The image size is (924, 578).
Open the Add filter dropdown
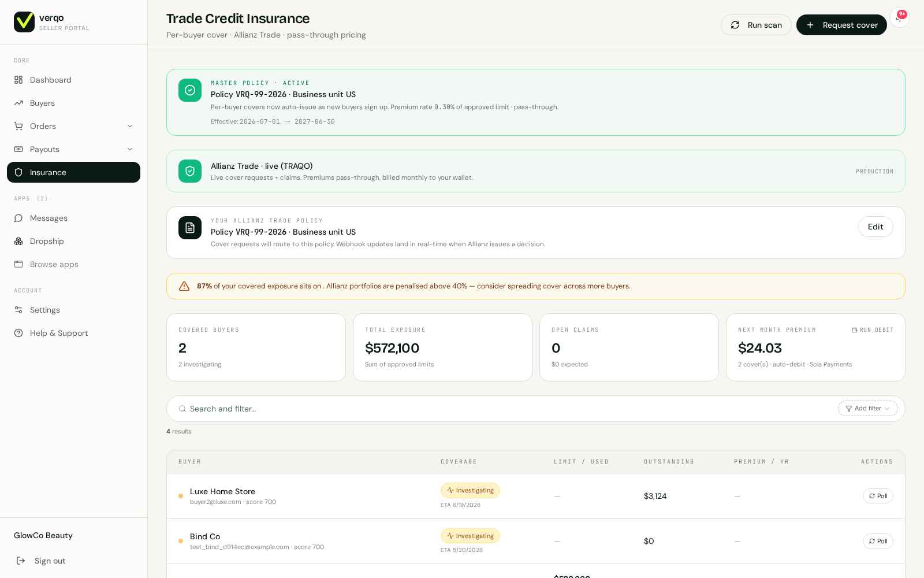868,409
